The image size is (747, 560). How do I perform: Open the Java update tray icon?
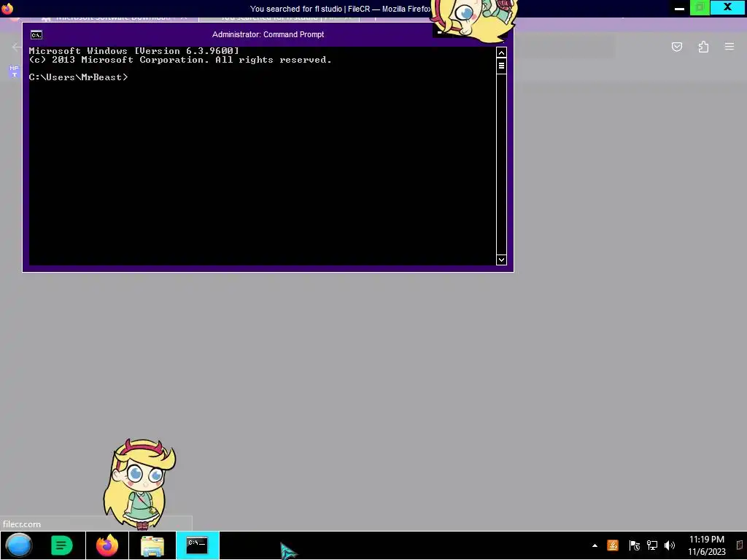(x=613, y=545)
